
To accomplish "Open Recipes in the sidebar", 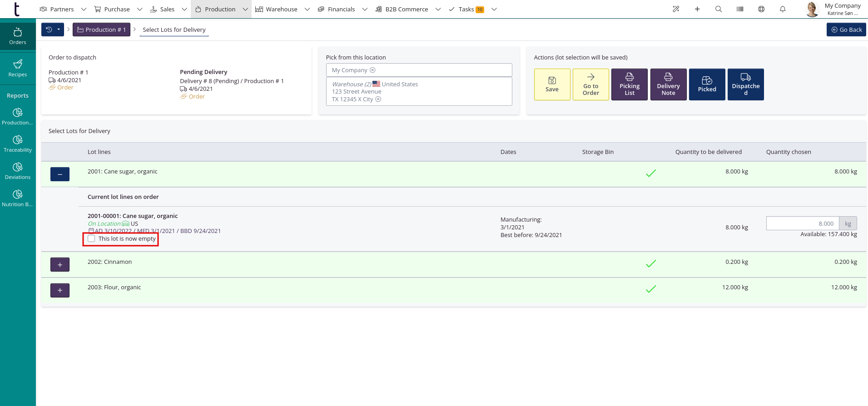I will (x=18, y=68).
